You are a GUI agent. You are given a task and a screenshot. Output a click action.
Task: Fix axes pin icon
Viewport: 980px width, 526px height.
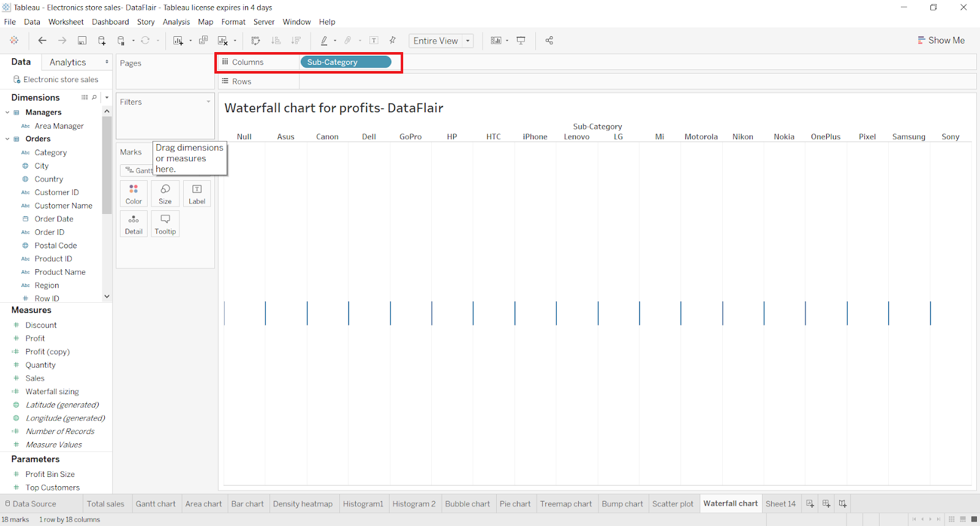(393, 40)
